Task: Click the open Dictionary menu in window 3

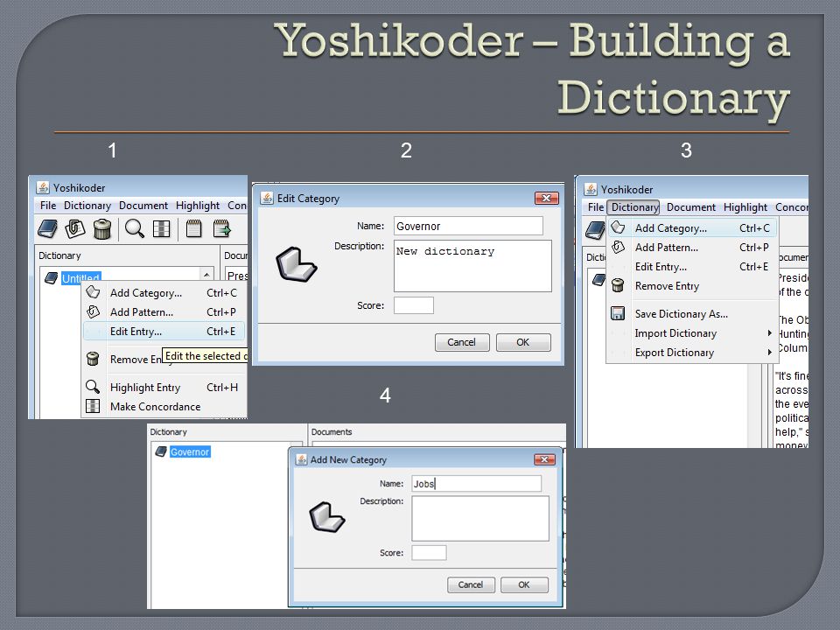Action: click(x=634, y=206)
